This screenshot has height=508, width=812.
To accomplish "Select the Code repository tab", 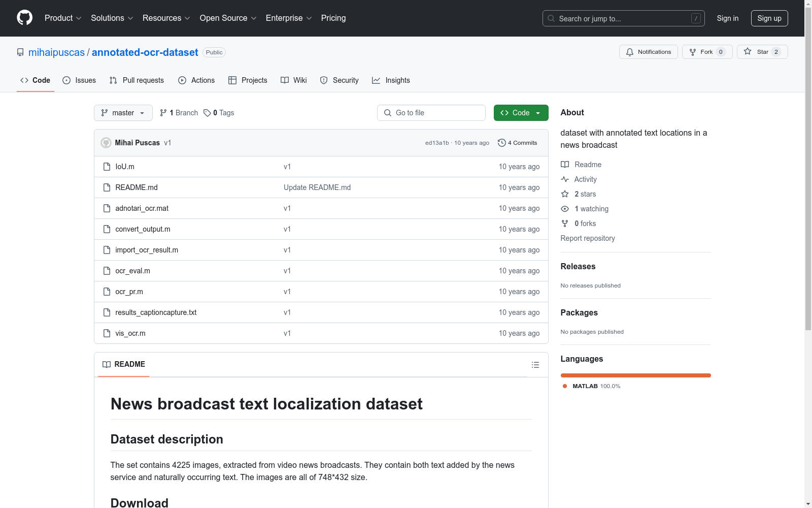I will tap(36, 80).
